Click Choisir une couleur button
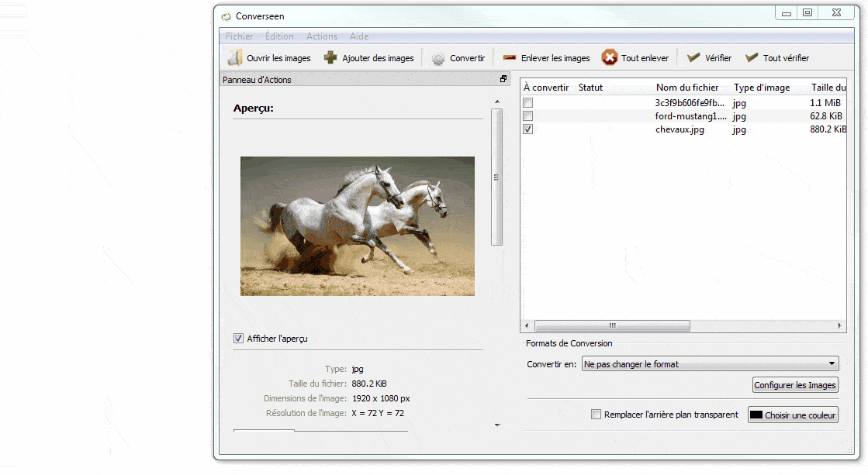The width and height of the screenshot is (868, 475). [793, 415]
